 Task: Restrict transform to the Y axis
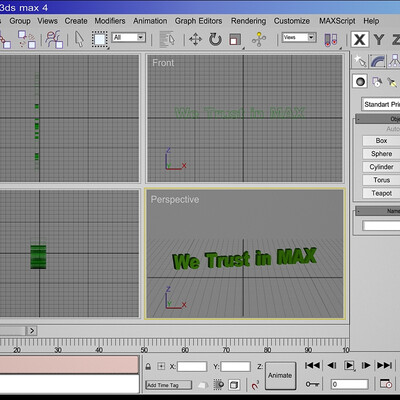point(379,40)
